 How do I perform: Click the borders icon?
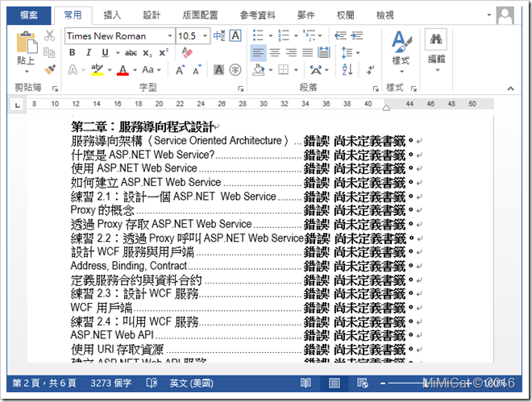click(x=283, y=70)
